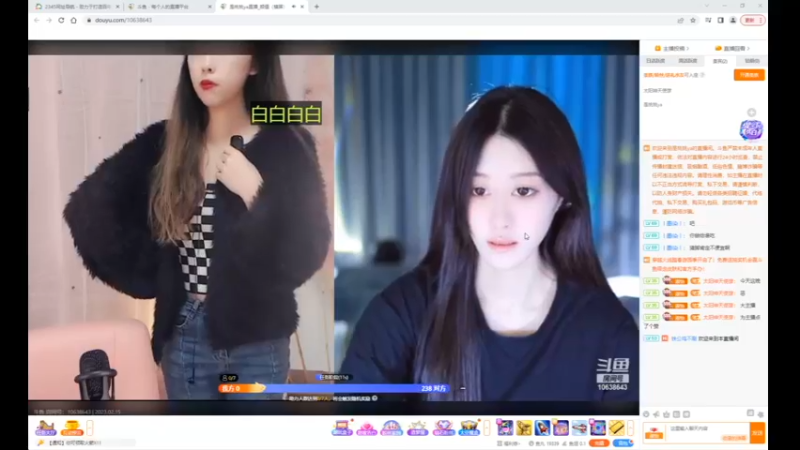Click chat input field in sidebar
Viewport: 800px width, 450px height.
coord(708,433)
